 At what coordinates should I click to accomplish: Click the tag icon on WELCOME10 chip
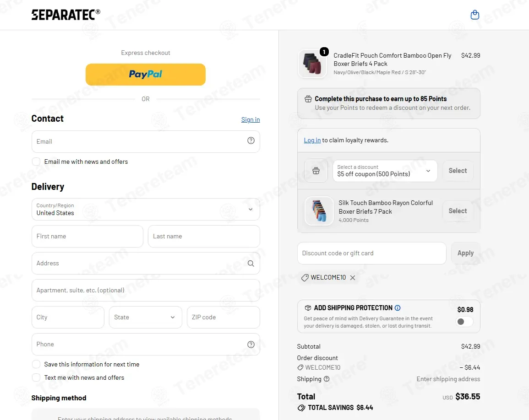pyautogui.click(x=305, y=277)
